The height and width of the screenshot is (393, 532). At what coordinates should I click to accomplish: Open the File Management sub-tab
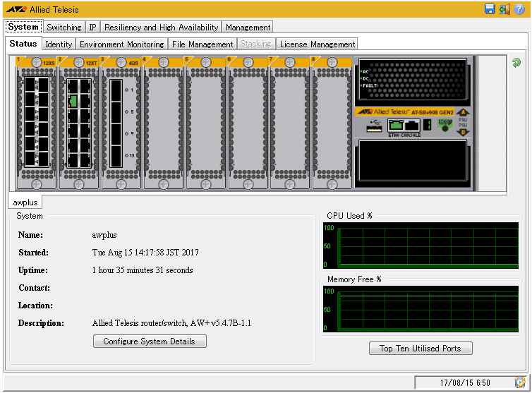(x=202, y=44)
